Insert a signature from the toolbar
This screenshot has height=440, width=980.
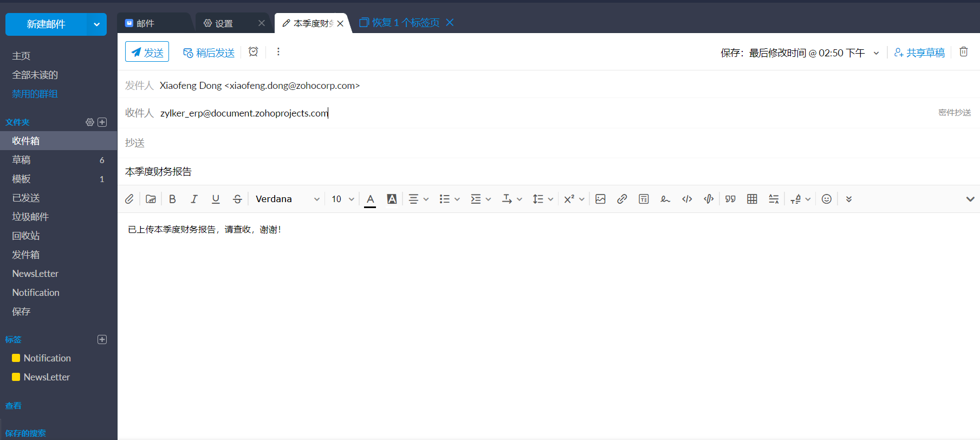click(x=665, y=199)
